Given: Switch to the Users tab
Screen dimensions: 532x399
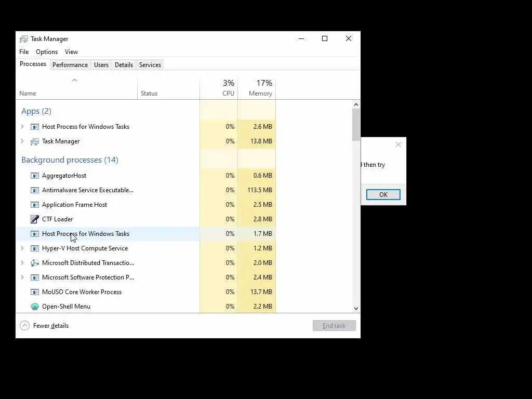Looking at the screenshot, I should 101,65.
